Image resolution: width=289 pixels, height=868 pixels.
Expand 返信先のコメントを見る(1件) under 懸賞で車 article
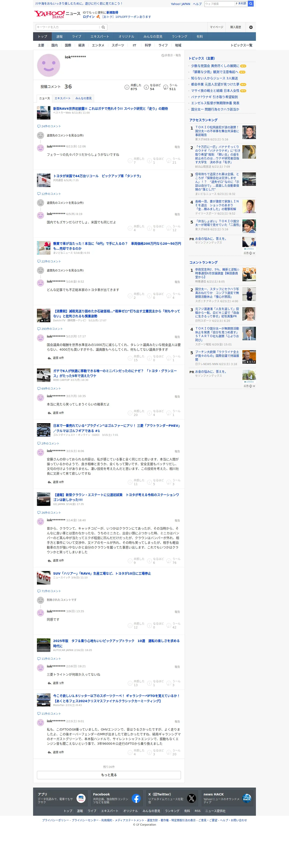point(65,271)
